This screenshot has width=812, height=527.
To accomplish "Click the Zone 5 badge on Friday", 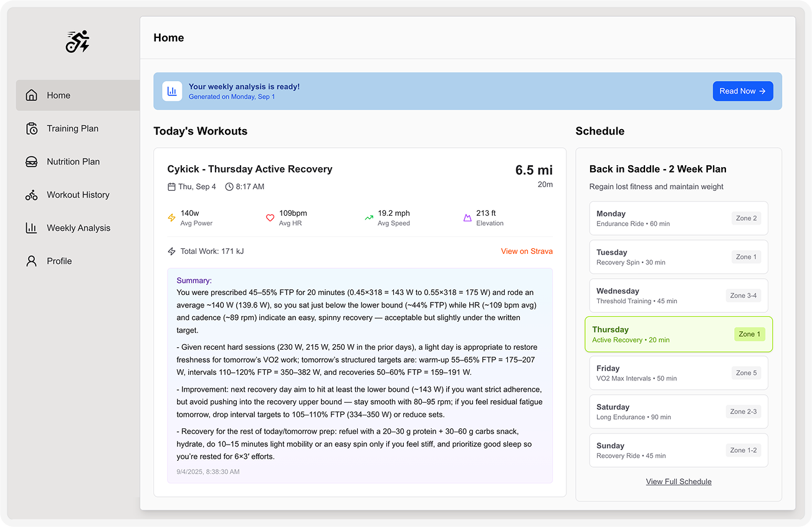I will pyautogui.click(x=746, y=373).
